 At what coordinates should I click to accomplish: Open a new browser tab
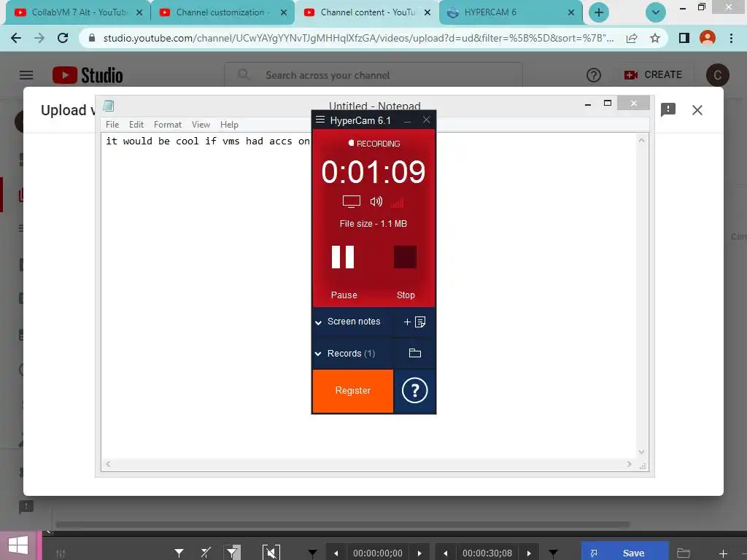(599, 12)
